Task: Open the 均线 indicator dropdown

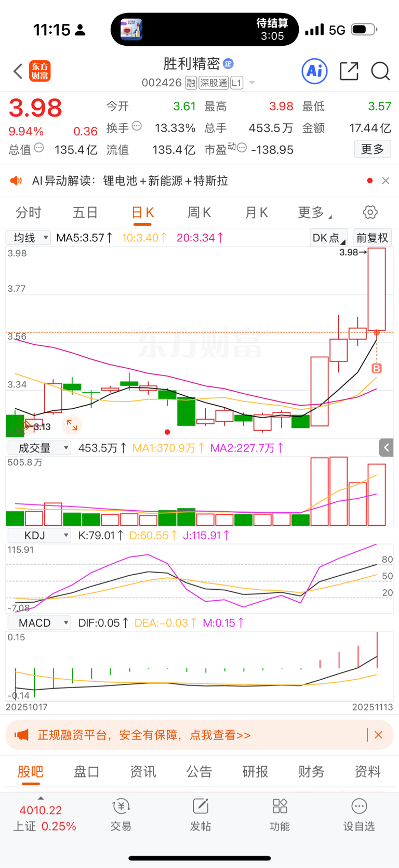Action: [28, 238]
